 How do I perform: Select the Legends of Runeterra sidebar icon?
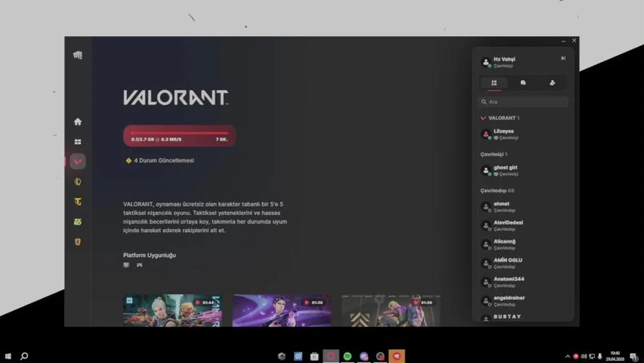(x=78, y=242)
